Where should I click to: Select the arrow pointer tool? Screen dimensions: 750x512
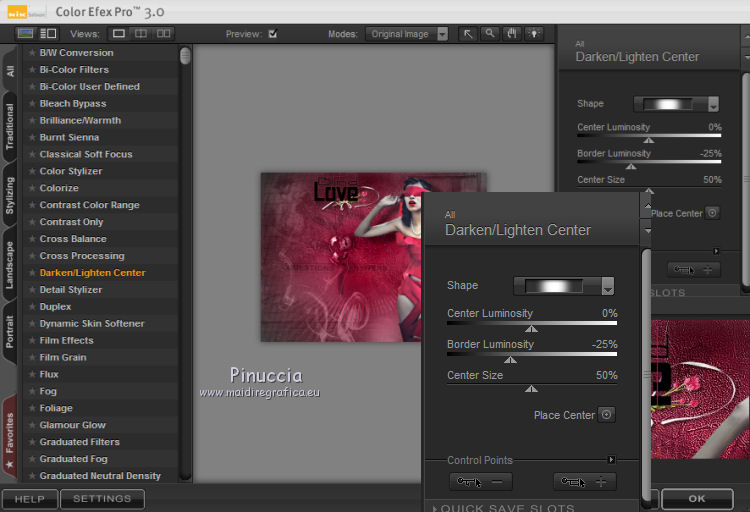tap(468, 34)
